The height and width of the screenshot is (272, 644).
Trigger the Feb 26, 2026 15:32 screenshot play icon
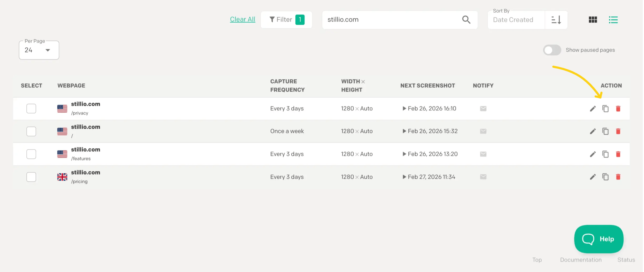[404, 131]
